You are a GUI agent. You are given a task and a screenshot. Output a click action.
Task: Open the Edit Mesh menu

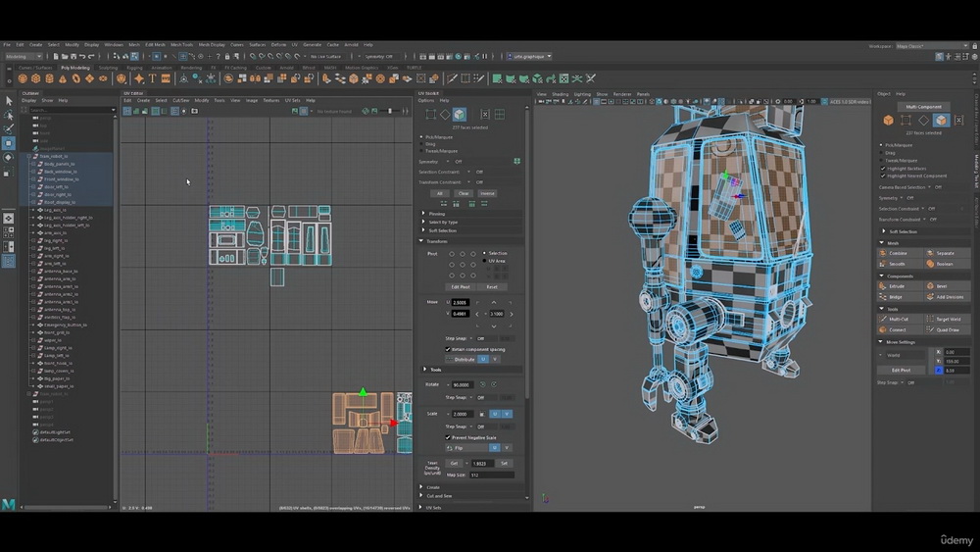(155, 44)
